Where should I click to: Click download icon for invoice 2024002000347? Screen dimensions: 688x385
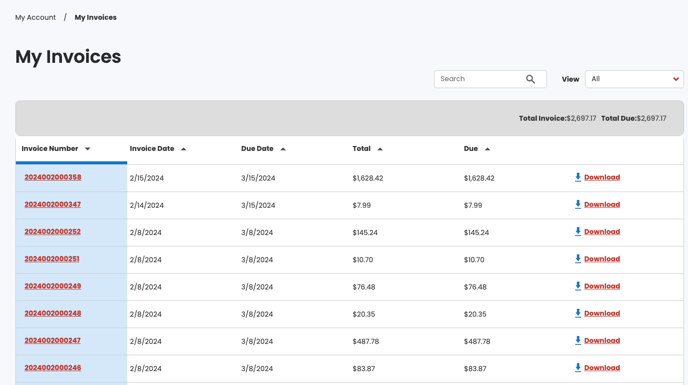578,204
